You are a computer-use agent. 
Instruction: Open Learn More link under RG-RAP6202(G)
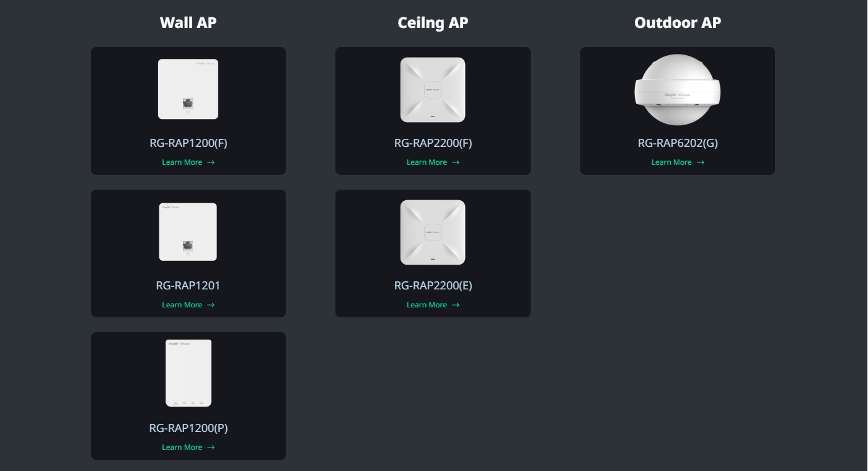tap(678, 162)
